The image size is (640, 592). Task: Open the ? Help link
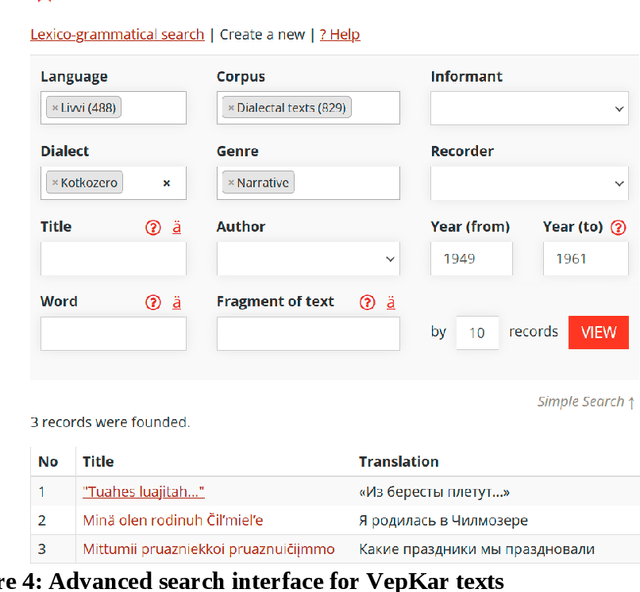click(340, 34)
